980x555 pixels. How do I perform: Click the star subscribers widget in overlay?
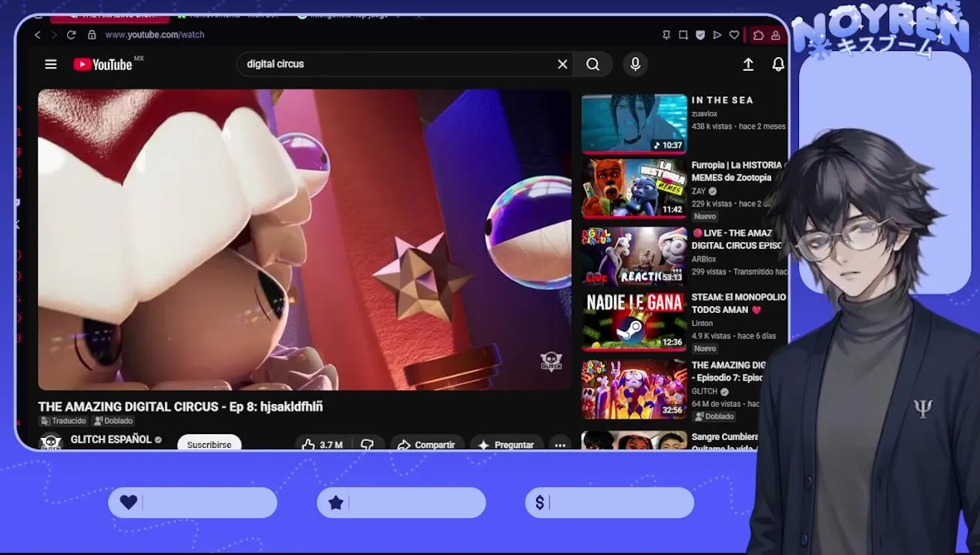(401, 503)
